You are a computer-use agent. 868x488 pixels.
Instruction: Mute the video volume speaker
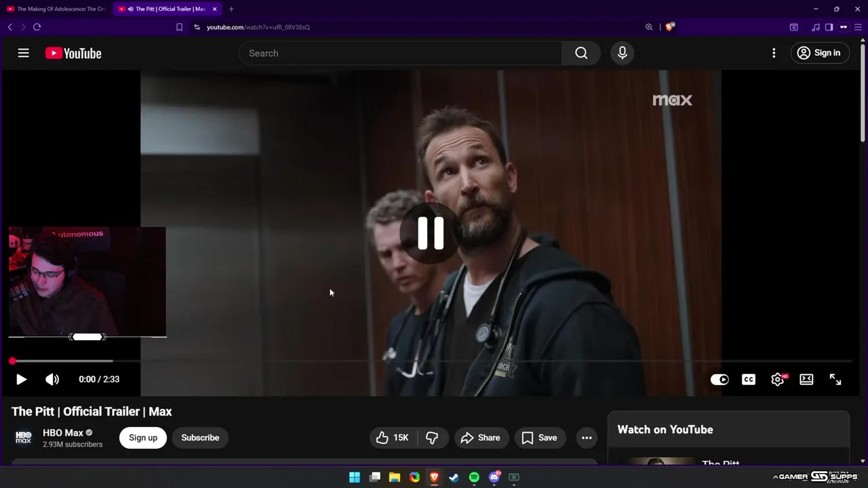52,380
